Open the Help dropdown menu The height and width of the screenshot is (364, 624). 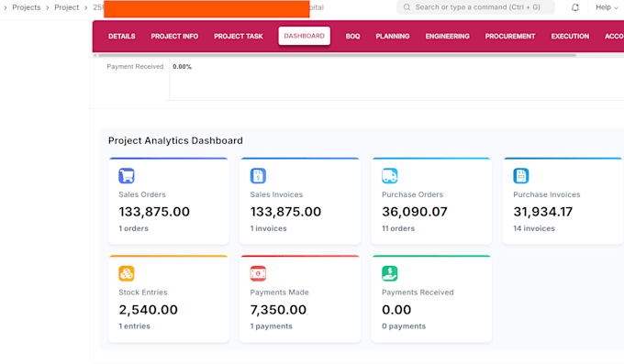coord(607,7)
